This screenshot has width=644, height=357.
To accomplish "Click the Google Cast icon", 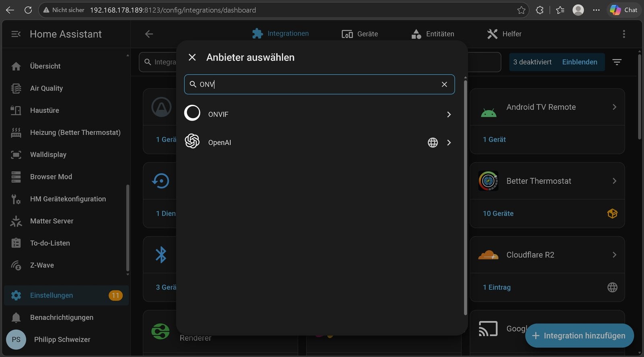I will tap(488, 329).
